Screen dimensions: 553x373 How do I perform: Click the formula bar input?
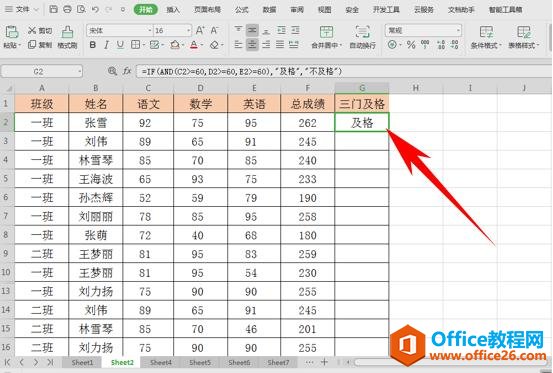pyautogui.click(x=343, y=72)
